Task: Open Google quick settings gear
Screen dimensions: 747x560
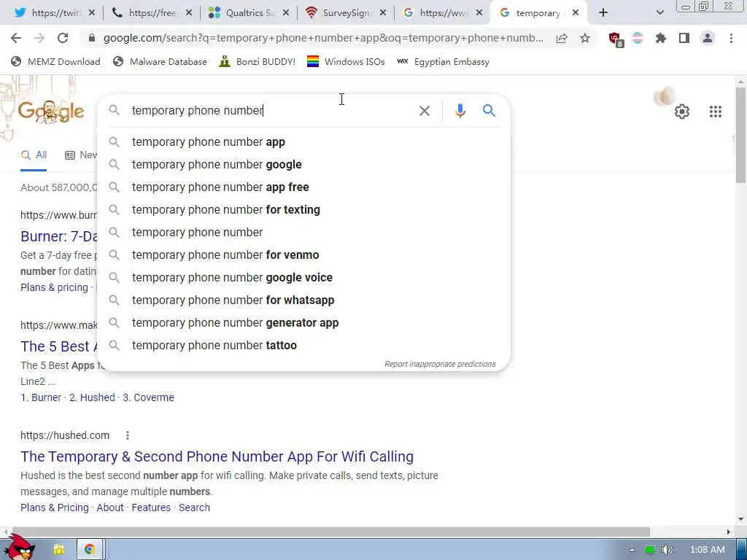Action: coord(682,112)
